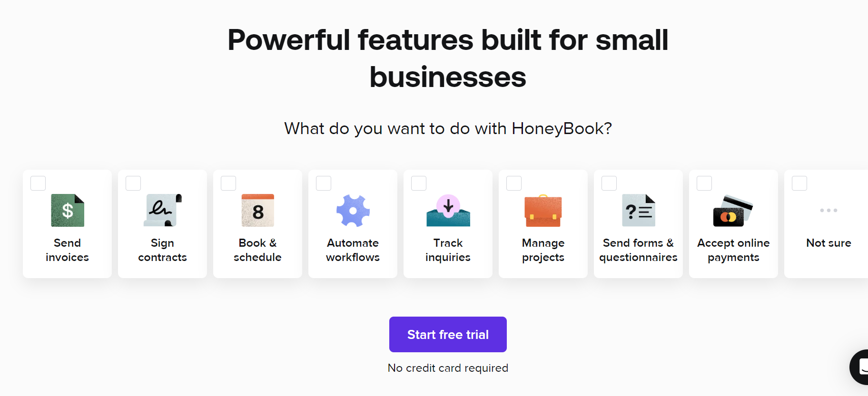This screenshot has width=868, height=396.
Task: Select the Send forms & questionnaires card
Action: (x=638, y=223)
